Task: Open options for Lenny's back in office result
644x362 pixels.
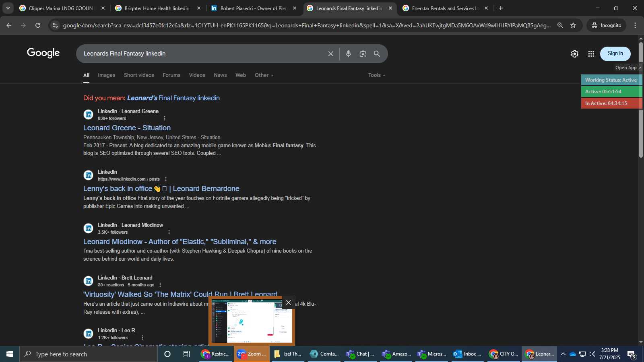Action: coord(166,179)
